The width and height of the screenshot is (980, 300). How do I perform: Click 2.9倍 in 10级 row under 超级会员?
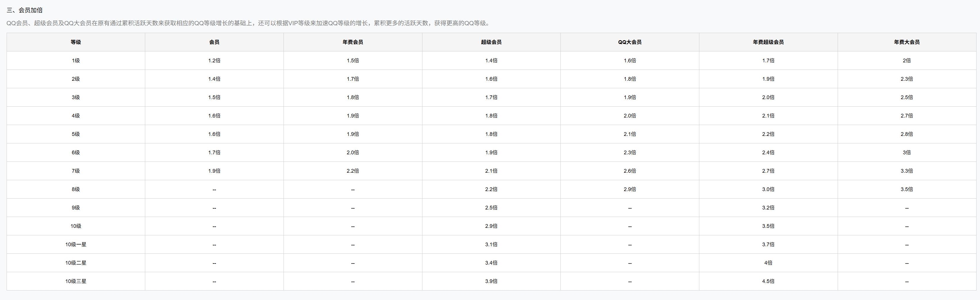[491, 226]
